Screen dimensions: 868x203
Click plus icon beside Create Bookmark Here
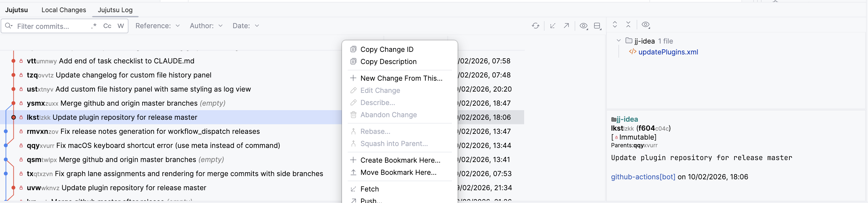(353, 160)
